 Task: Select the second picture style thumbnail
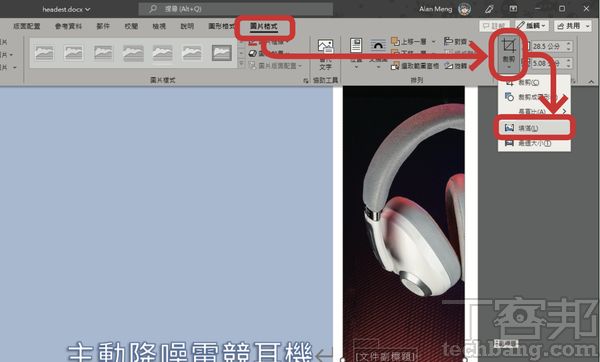(73, 53)
